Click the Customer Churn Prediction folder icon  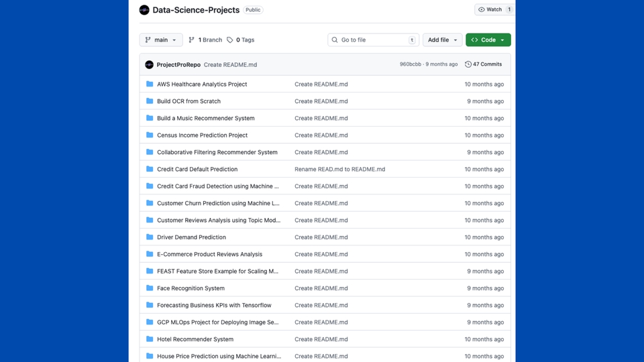[x=150, y=202]
